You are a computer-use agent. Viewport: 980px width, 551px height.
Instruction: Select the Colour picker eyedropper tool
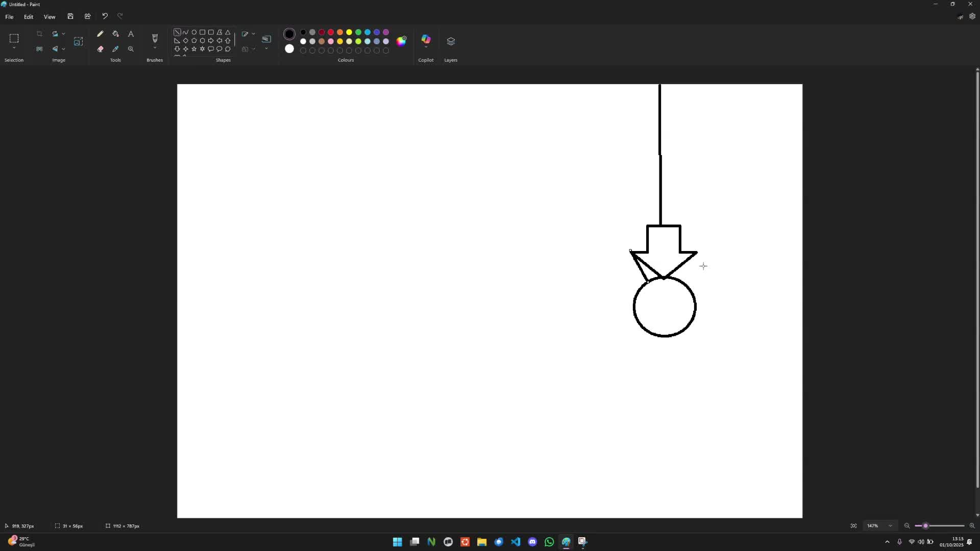(115, 49)
